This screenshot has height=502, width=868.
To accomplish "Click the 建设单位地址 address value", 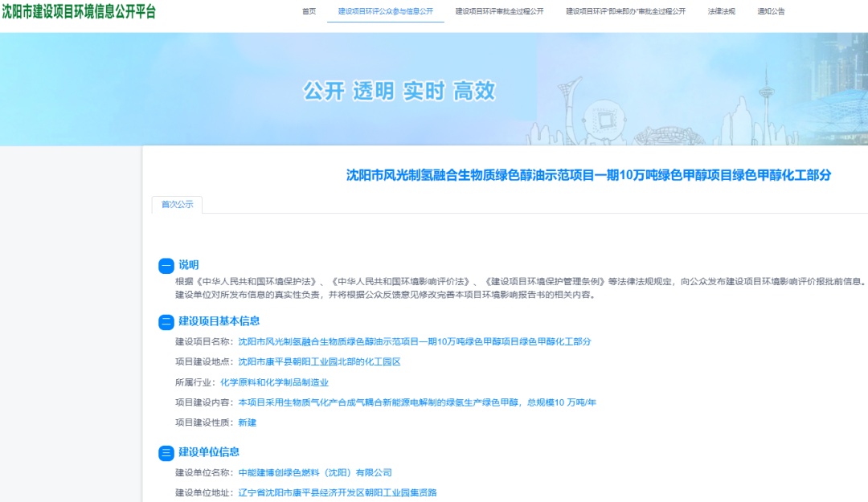I will click(338, 492).
